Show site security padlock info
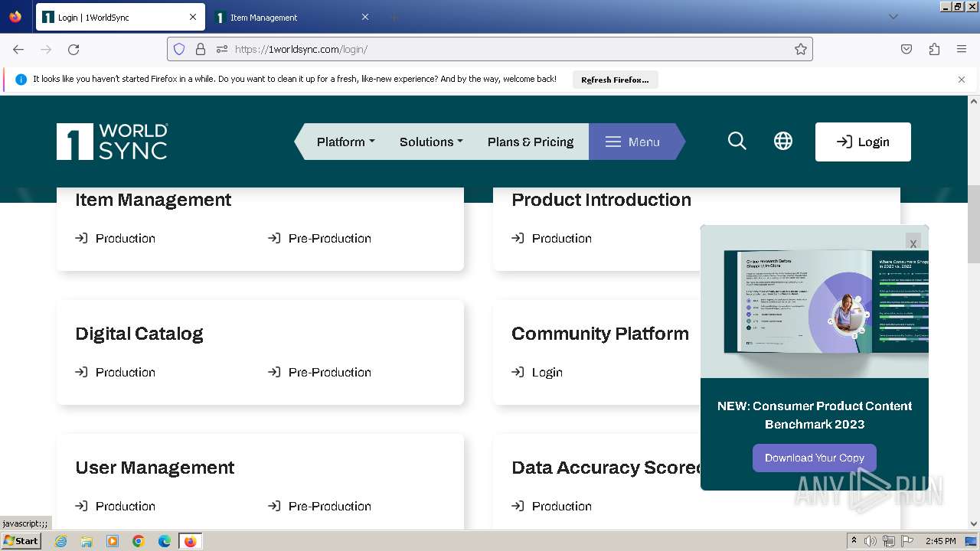The height and width of the screenshot is (551, 980). [201, 49]
